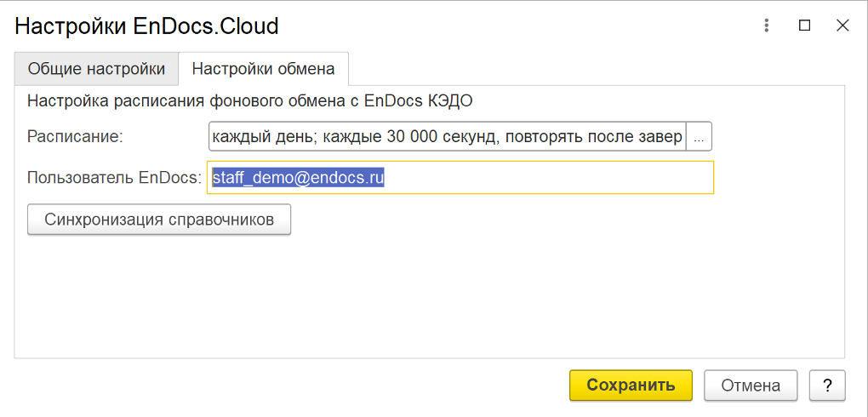Image resolution: width=868 pixels, height=417 pixels.
Task: Switch to the Общие настройки tab
Action: pyautogui.click(x=96, y=69)
